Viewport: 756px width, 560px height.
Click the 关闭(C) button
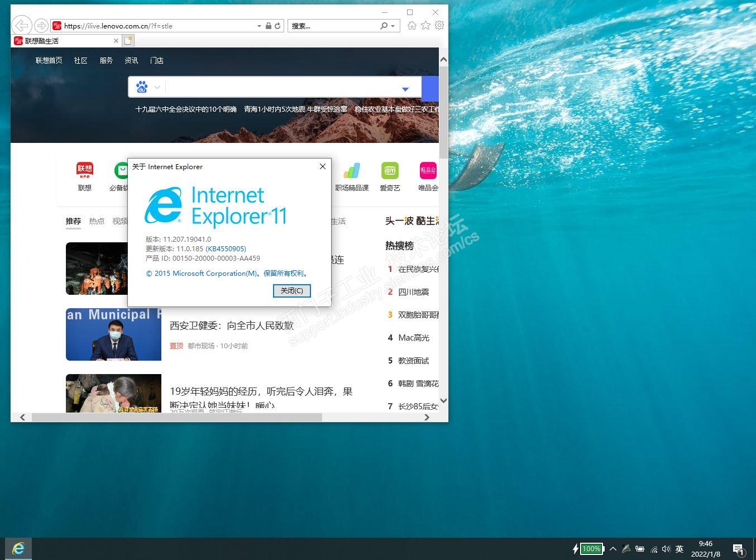(292, 291)
